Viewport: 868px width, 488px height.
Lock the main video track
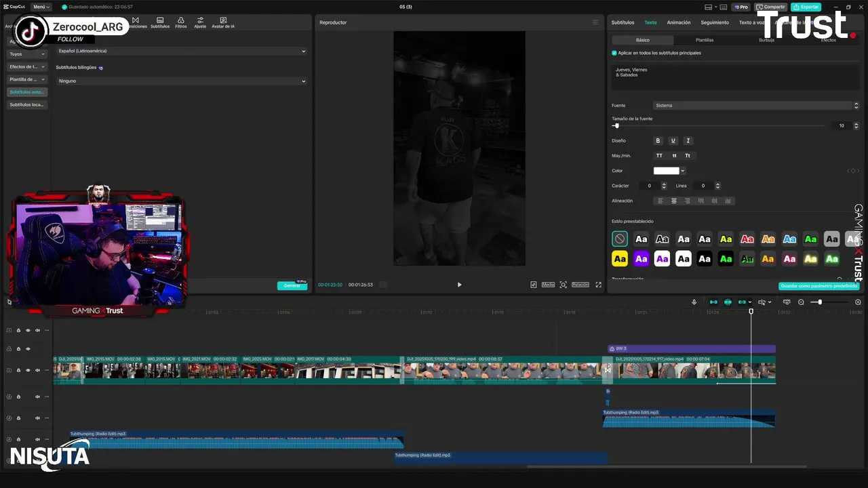point(18,370)
